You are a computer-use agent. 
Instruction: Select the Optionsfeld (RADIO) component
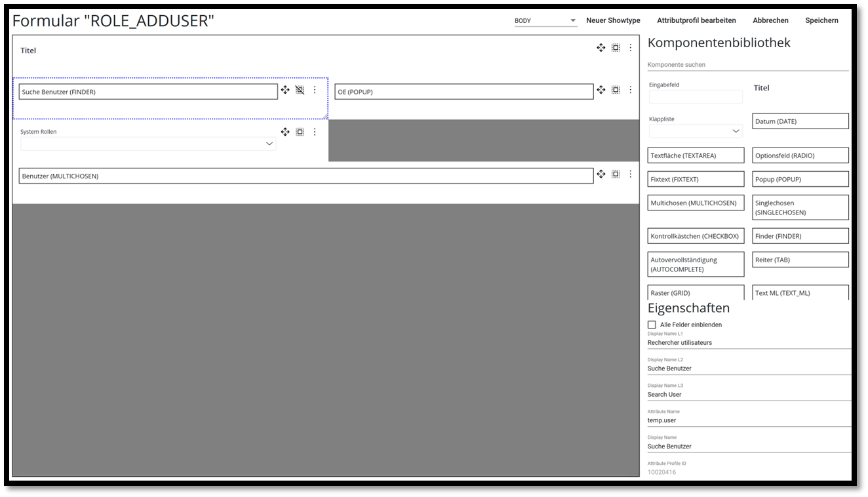pos(800,155)
